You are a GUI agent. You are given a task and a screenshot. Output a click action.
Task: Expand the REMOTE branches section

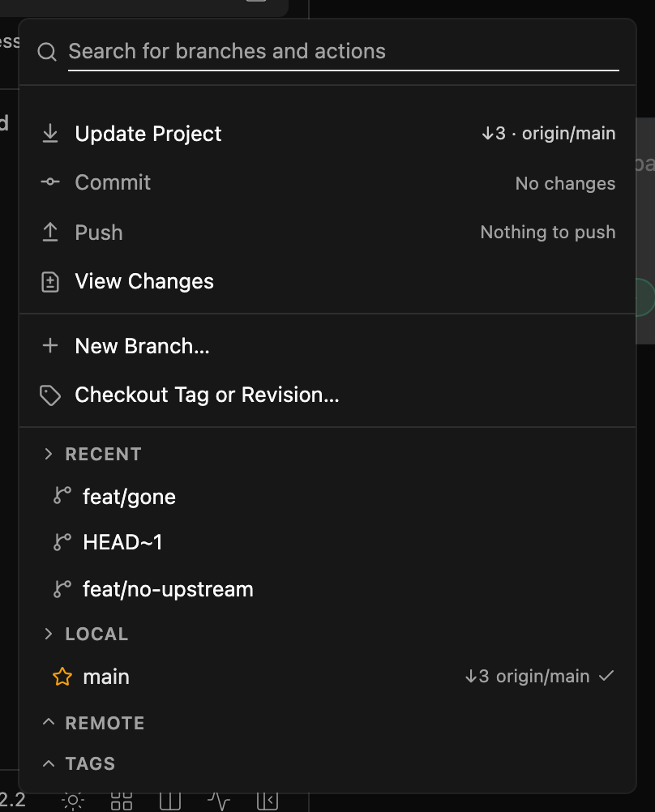point(48,722)
